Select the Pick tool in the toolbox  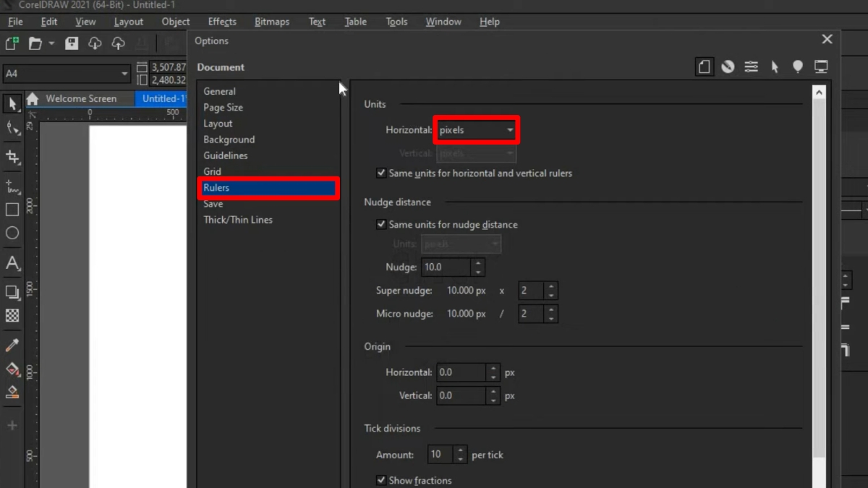12,103
